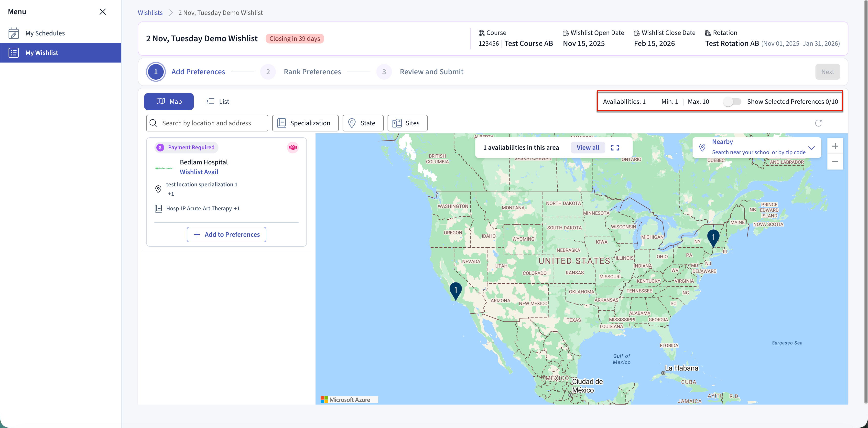The width and height of the screenshot is (868, 428).
Task: Open the Specialization filter
Action: tap(305, 123)
